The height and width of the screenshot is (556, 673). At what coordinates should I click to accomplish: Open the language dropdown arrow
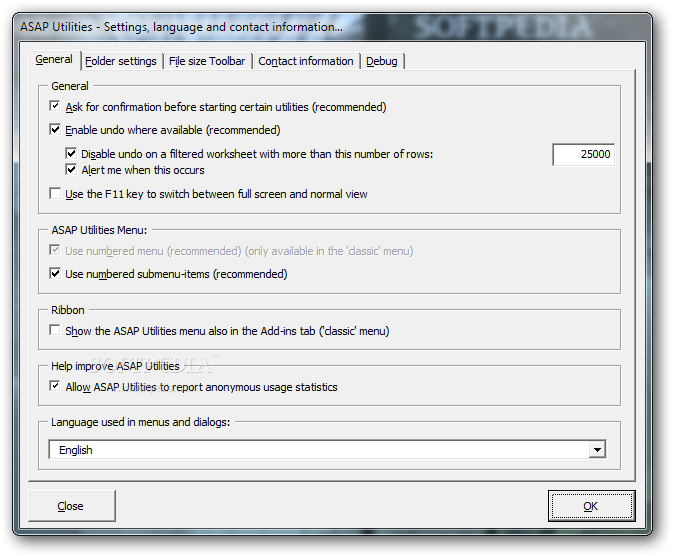[x=597, y=450]
